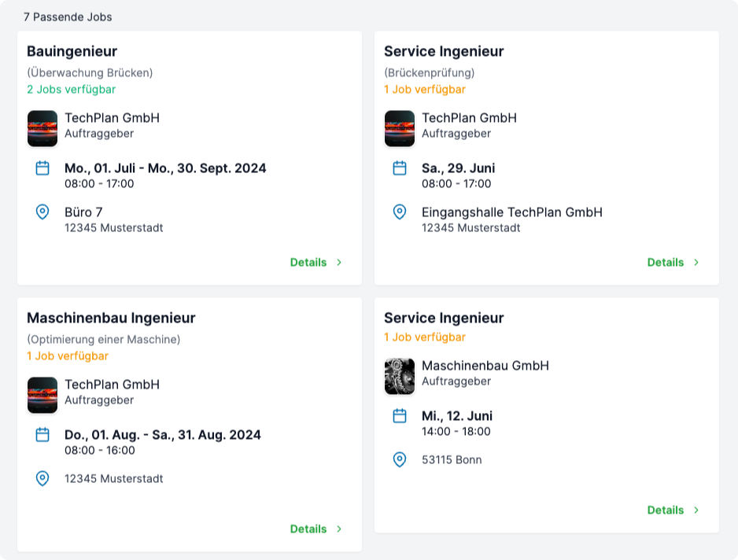Image resolution: width=738 pixels, height=560 pixels.
Task: Click the chevron arrow in the Bauingenieur card
Action: (x=339, y=263)
